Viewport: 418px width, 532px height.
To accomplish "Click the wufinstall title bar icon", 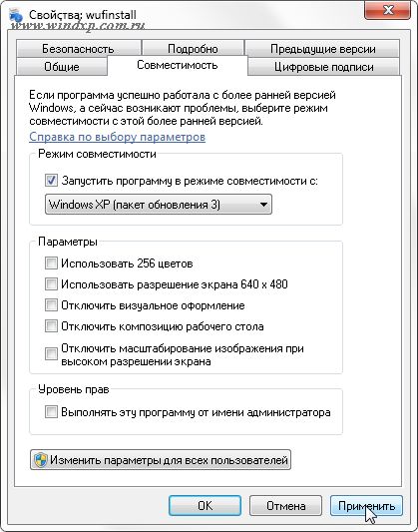I will [x=16, y=16].
